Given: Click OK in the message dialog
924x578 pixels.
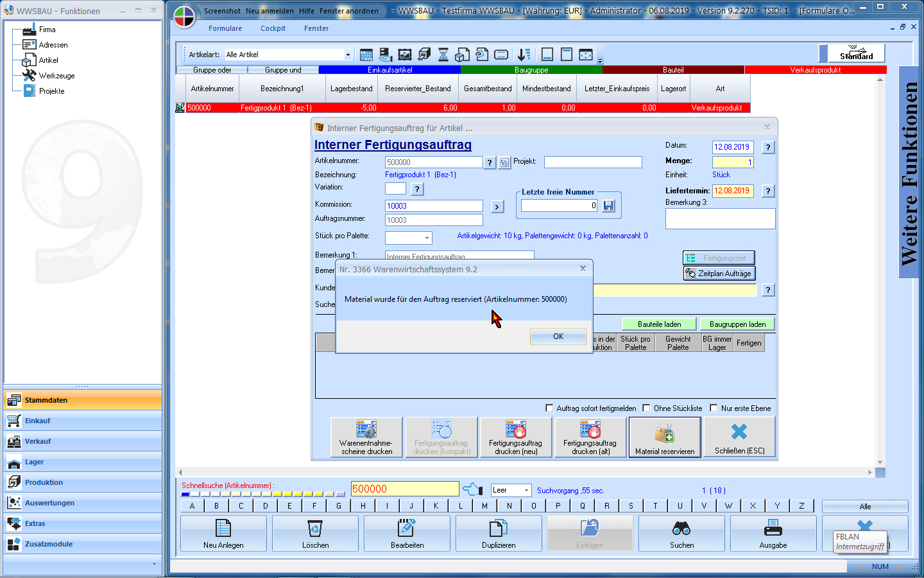Looking at the screenshot, I should [x=558, y=337].
